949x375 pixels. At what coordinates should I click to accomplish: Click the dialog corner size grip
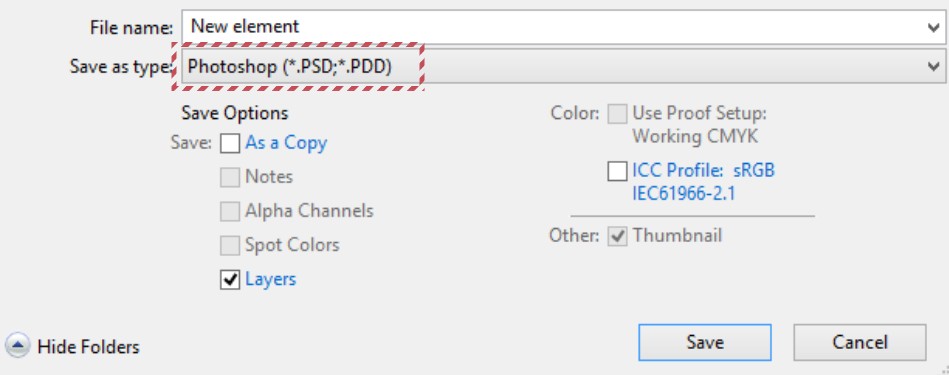[x=943, y=369]
